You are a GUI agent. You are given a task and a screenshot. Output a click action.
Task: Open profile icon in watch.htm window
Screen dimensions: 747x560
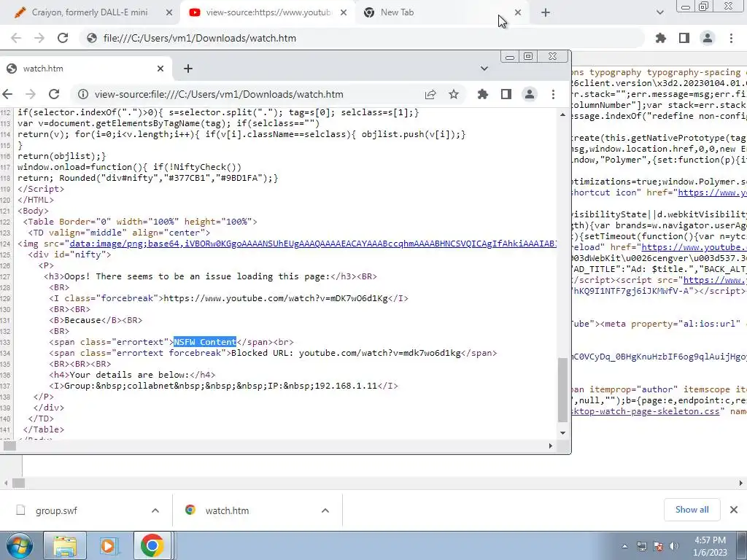point(530,94)
